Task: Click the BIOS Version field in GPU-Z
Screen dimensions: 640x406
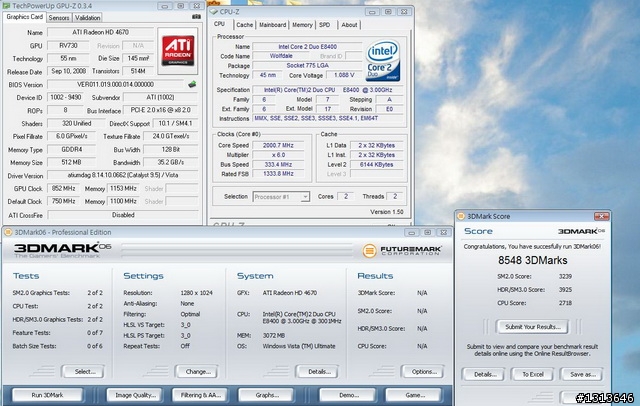Action: click(117, 84)
